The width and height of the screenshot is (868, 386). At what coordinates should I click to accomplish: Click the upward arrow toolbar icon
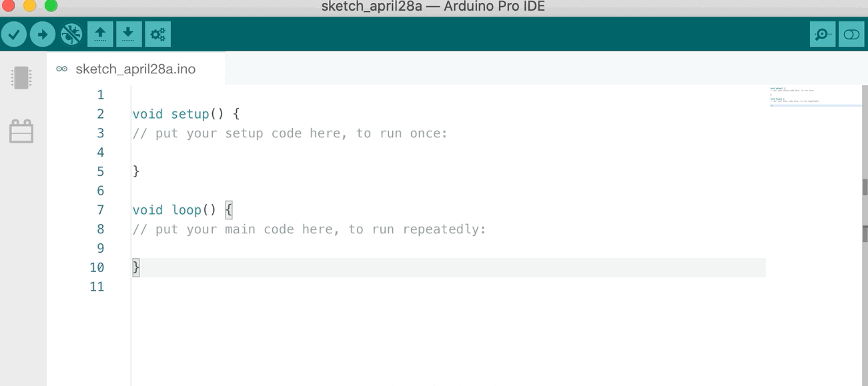pos(100,34)
